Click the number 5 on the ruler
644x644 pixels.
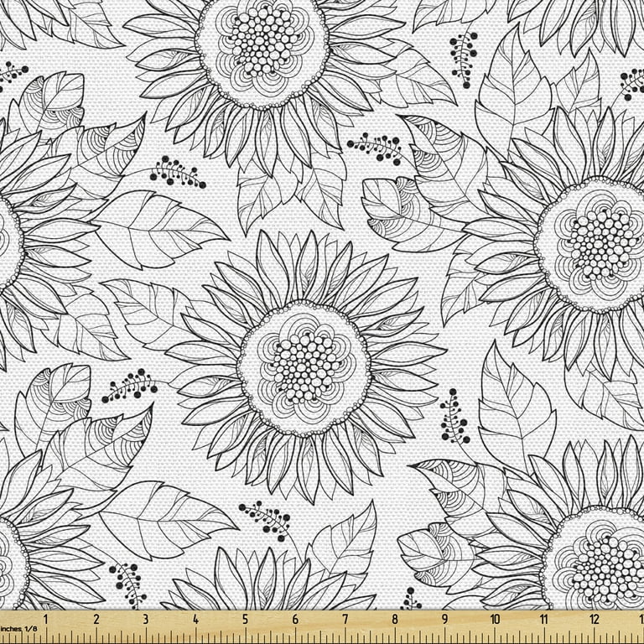point(245,619)
